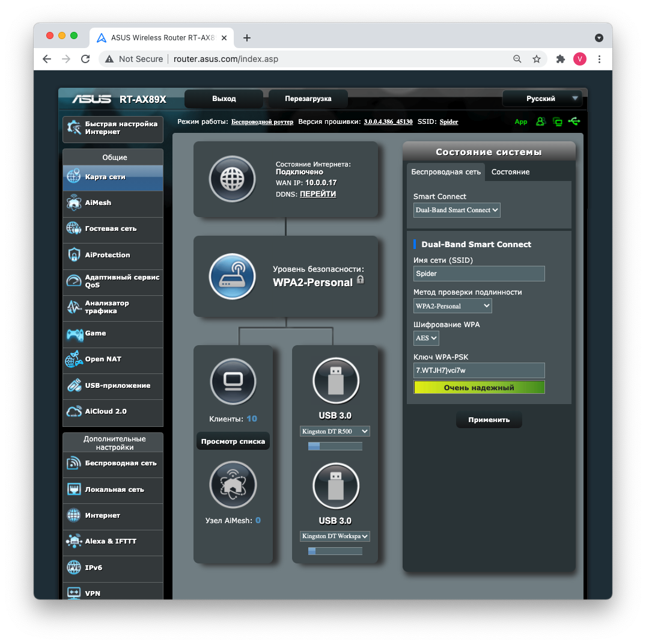Click the Ключ WPA-PSK input field
646x644 pixels.
[x=479, y=370]
